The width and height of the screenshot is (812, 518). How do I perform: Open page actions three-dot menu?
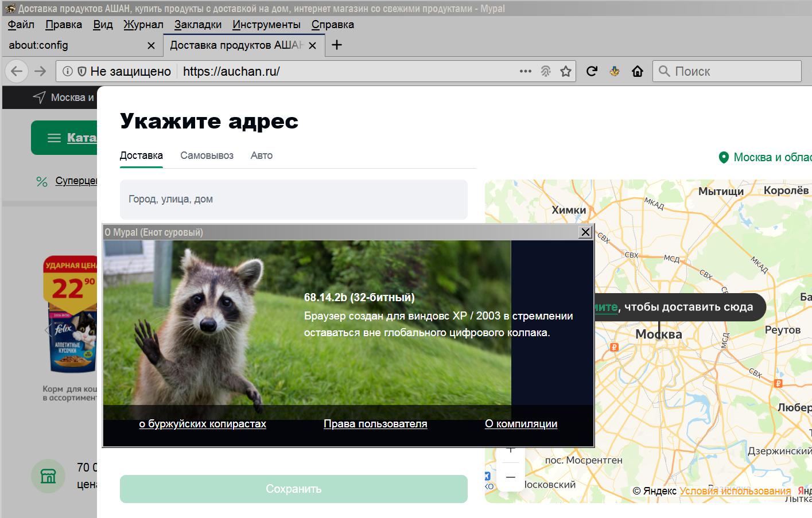(x=526, y=71)
